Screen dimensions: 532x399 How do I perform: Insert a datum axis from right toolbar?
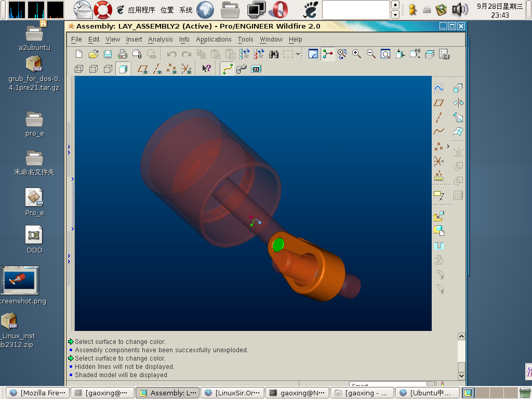pyautogui.click(x=438, y=117)
